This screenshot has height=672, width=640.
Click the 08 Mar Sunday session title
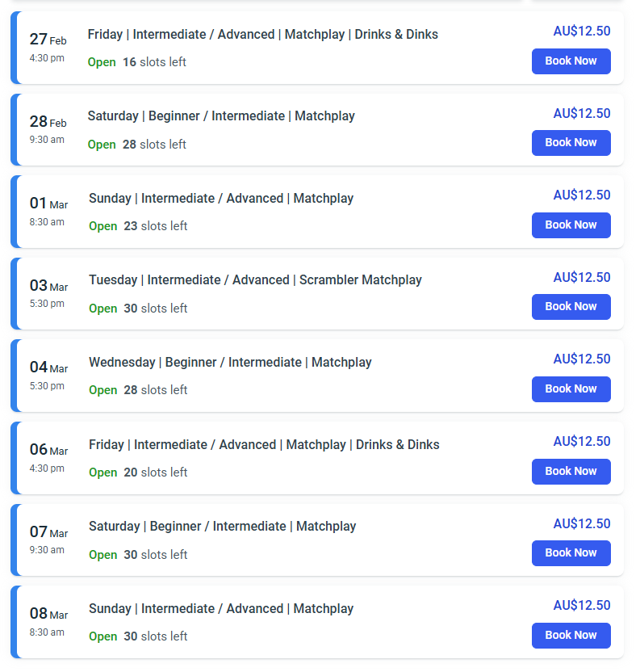click(221, 608)
